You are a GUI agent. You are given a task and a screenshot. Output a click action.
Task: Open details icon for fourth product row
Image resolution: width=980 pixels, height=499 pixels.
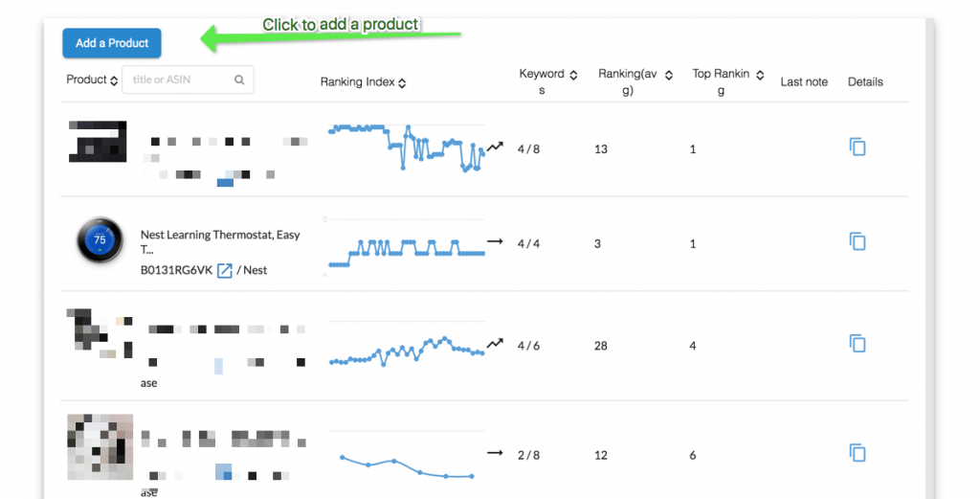click(x=857, y=453)
